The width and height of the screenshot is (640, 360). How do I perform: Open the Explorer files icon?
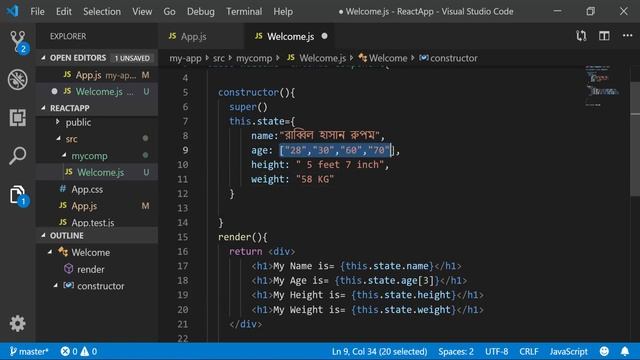tap(18, 194)
